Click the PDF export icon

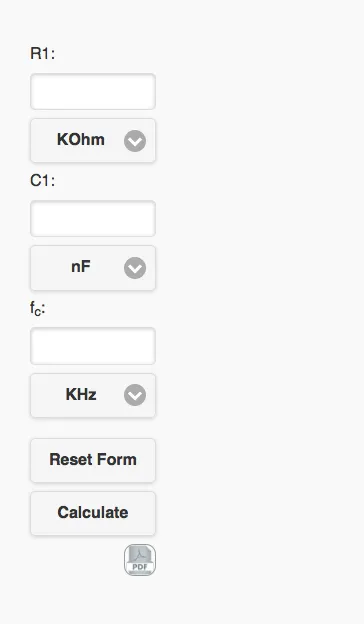(x=140, y=560)
